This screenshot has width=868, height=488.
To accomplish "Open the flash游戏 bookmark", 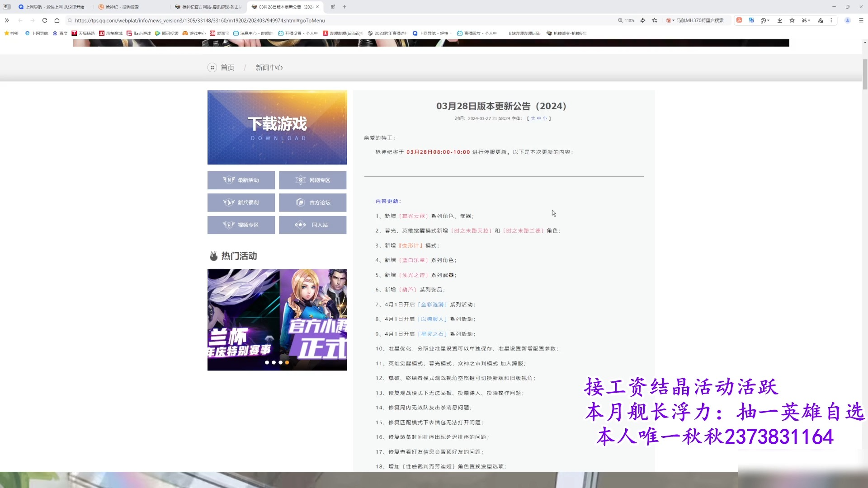I will point(139,33).
